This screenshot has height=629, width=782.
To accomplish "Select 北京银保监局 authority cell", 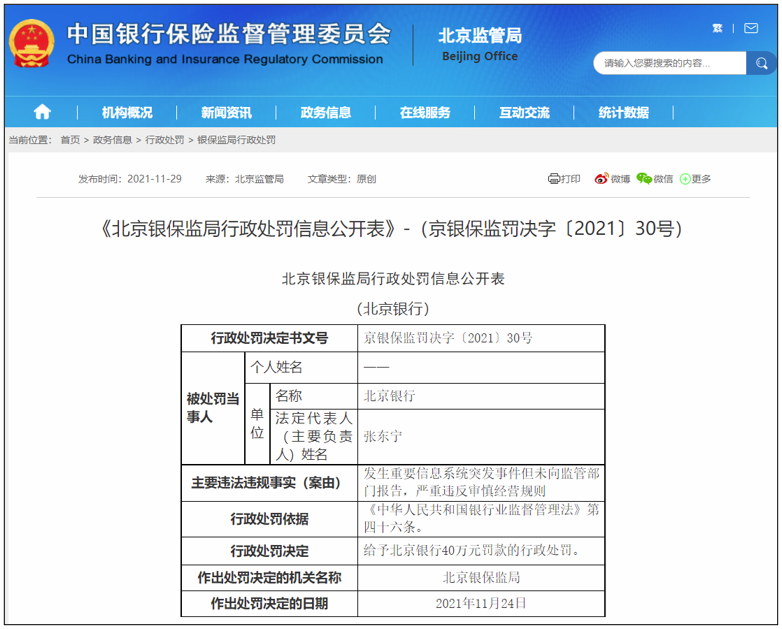I will click(x=481, y=578).
